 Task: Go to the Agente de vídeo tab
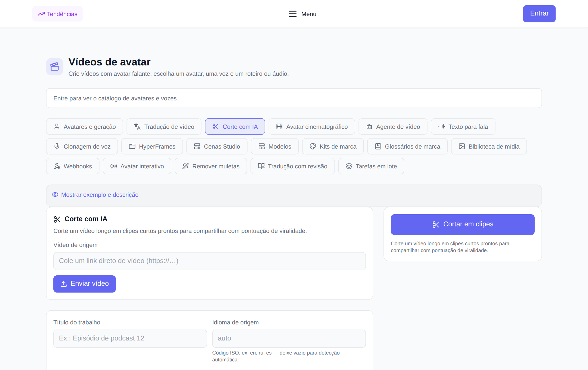point(393,126)
